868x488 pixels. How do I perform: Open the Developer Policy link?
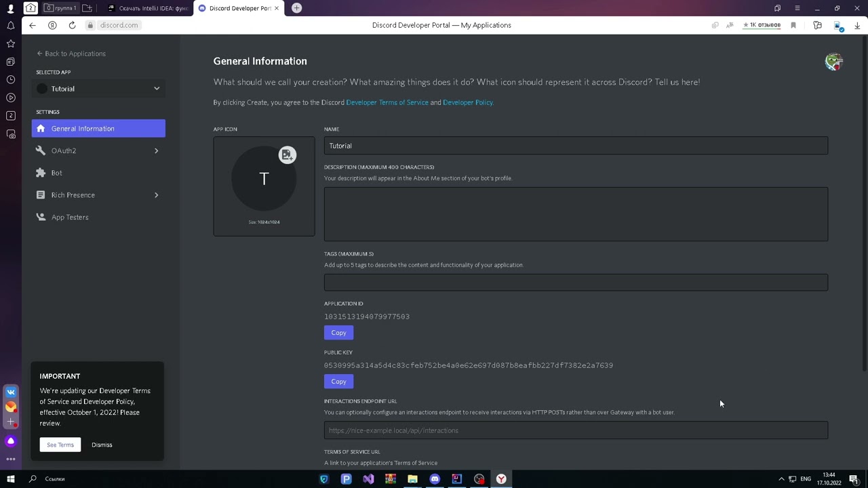click(x=468, y=102)
